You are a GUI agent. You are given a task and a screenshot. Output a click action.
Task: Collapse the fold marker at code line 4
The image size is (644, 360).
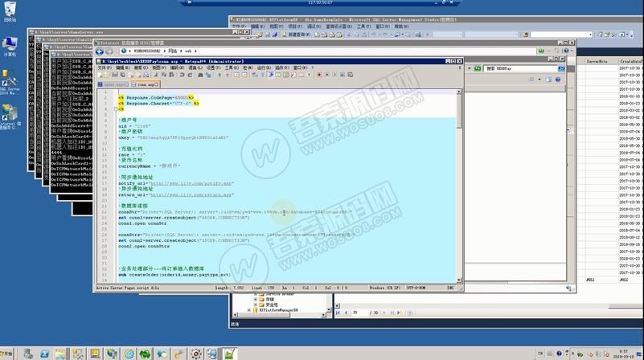pyautogui.click(x=116, y=109)
